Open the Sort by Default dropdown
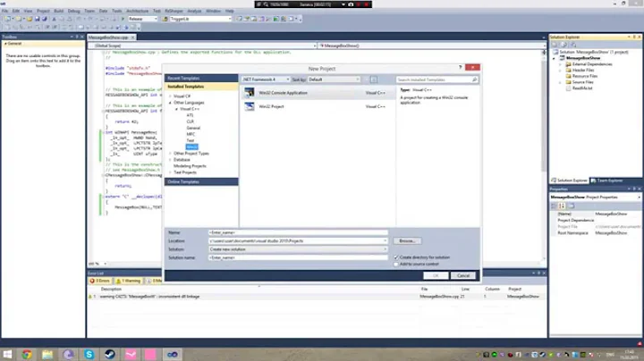The image size is (644, 361). [334, 80]
